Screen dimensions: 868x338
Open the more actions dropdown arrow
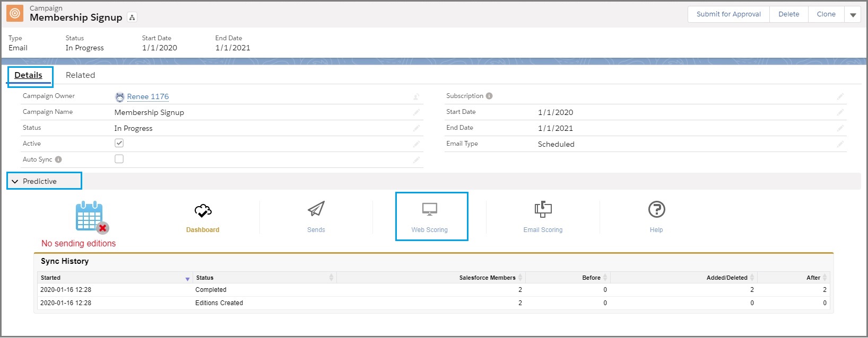(x=853, y=15)
